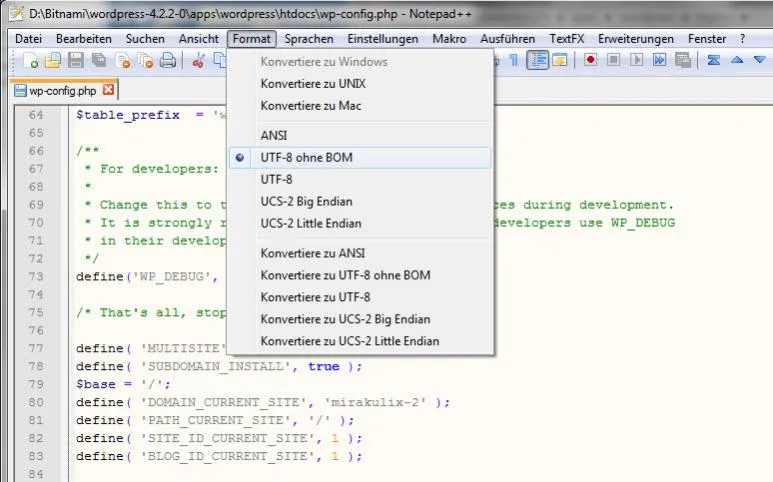
Task: Click the Save recorded macro icon
Action: [683, 60]
